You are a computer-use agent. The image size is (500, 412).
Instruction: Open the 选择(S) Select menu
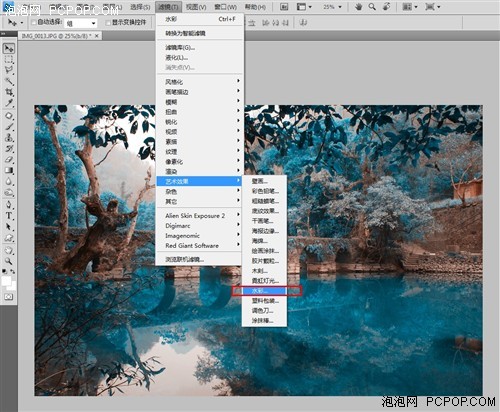click(x=140, y=7)
